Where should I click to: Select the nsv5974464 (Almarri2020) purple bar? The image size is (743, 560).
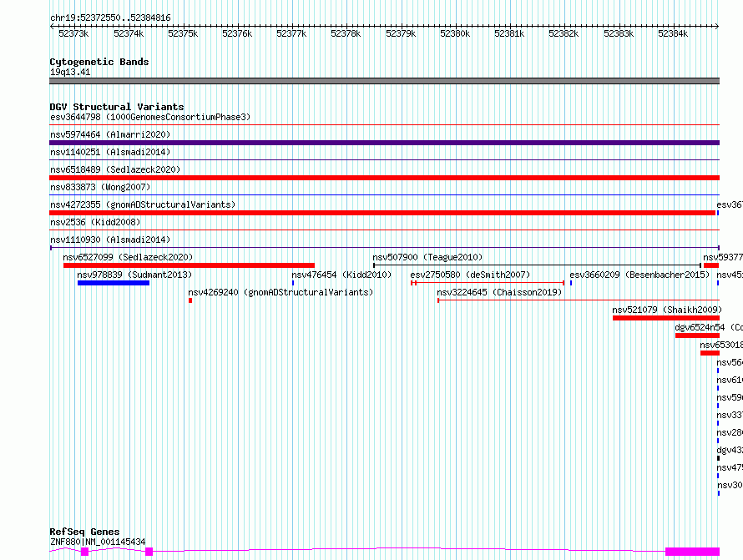[384, 143]
